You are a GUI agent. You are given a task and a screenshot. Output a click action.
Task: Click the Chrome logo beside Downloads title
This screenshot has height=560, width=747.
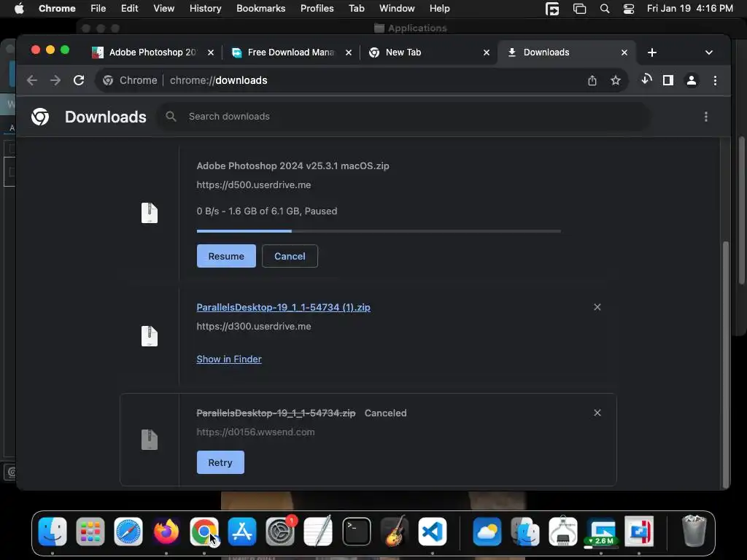(40, 117)
